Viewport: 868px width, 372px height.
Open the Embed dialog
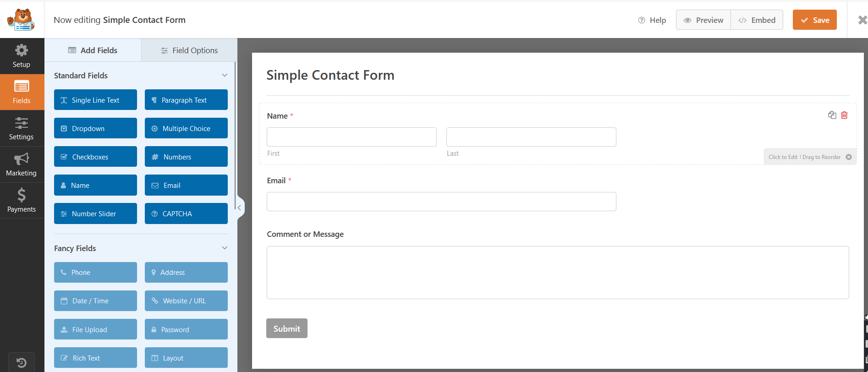tap(757, 20)
